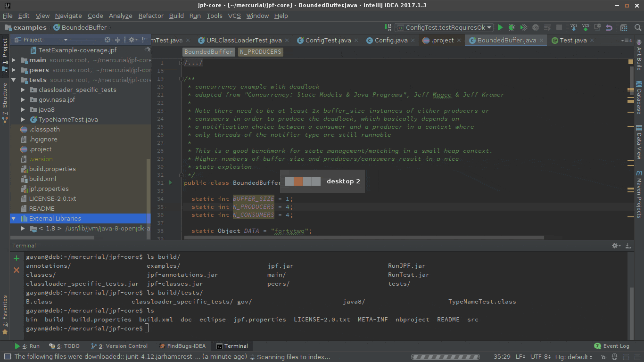Screen dimensions: 644x362
Task: Expand the folded license comment on line 1
Action: [181, 63]
